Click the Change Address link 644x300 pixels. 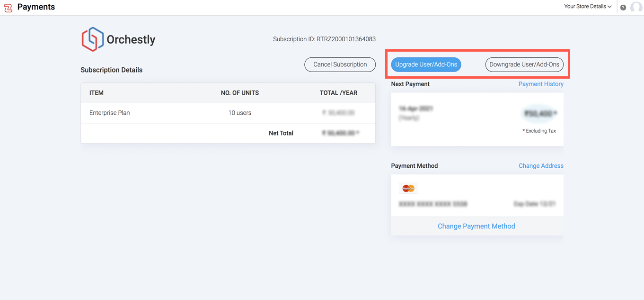pos(541,166)
